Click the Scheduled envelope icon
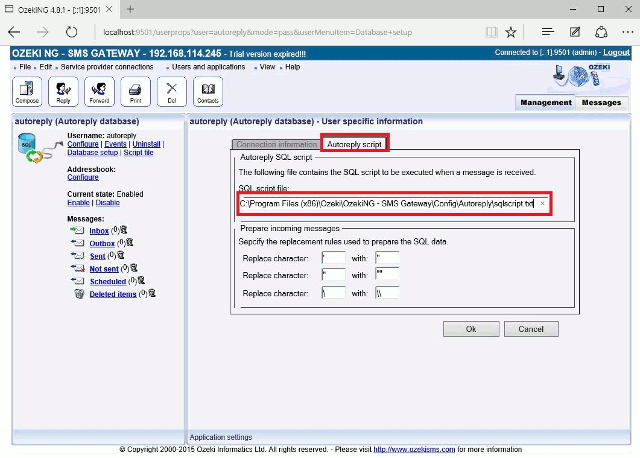The width and height of the screenshot is (640, 458). click(77, 281)
